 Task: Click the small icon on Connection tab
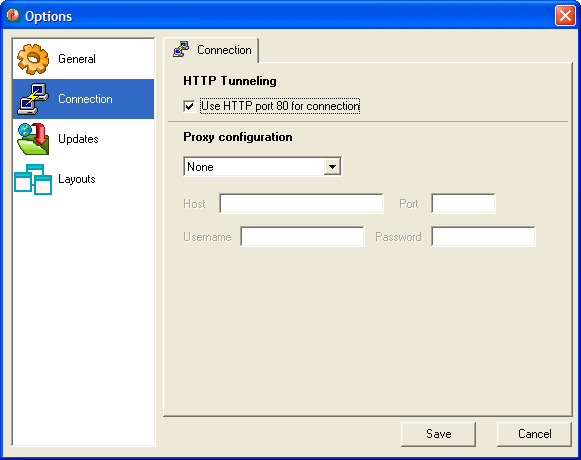pos(181,49)
